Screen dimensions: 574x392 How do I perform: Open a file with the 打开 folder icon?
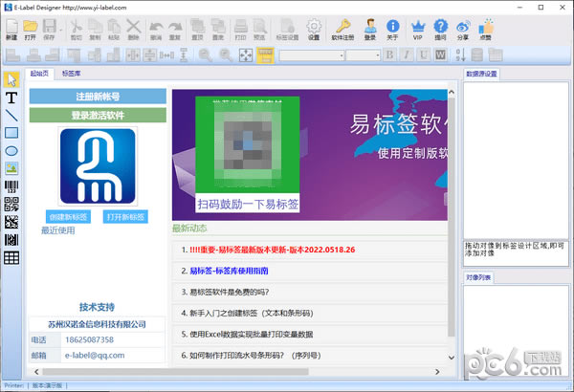pos(30,30)
